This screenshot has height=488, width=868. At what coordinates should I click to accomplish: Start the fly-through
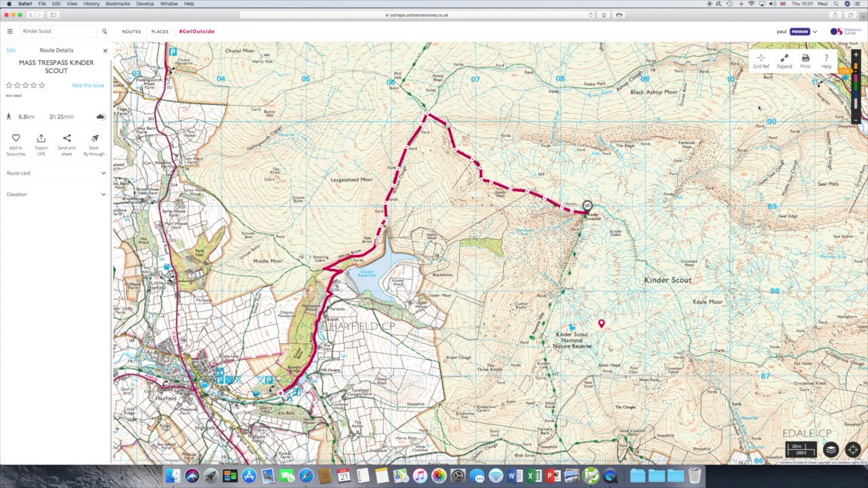[94, 143]
